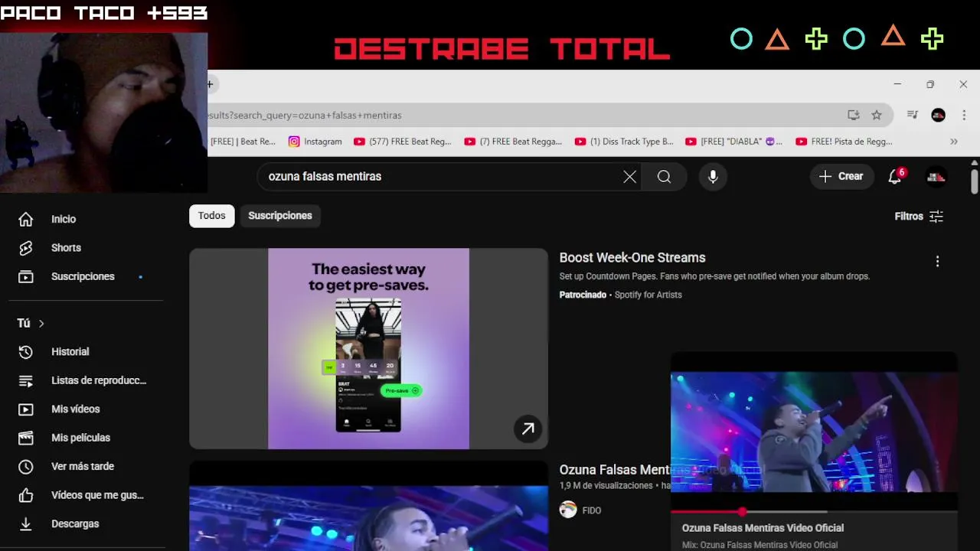Open the Mis vídeos icon

[x=26, y=409]
